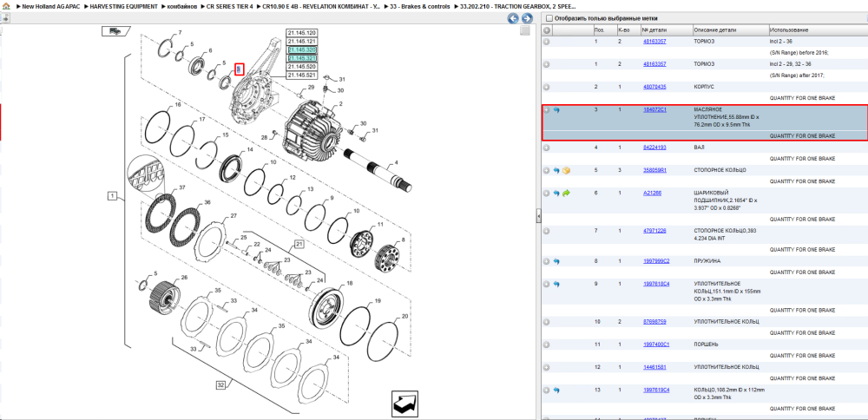868x420 pixels.
Task: Click reference 21.145.520 in diagram
Action: pyautogui.click(x=302, y=67)
